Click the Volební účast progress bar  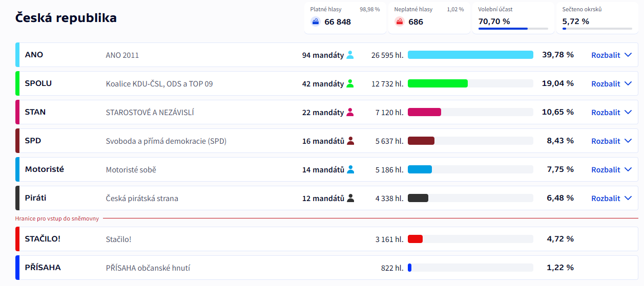point(513,29)
